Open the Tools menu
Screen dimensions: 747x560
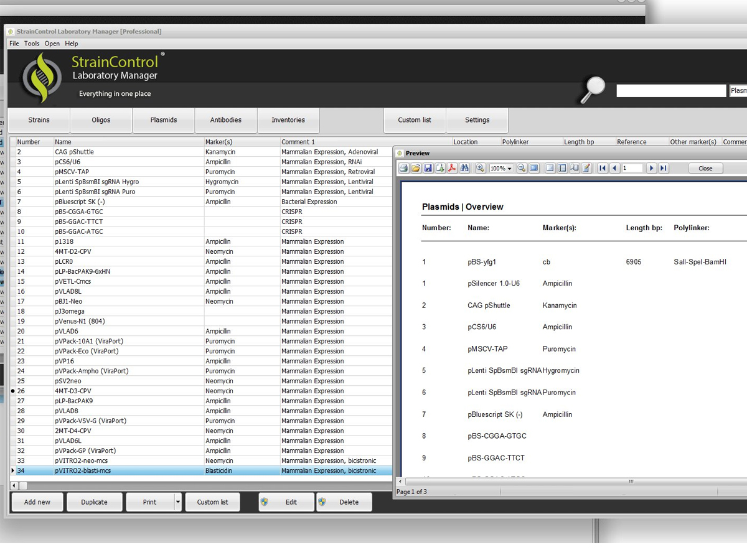[32, 44]
